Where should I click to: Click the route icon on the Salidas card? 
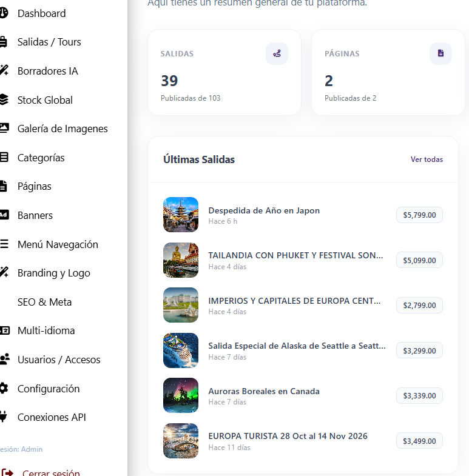coord(277,54)
